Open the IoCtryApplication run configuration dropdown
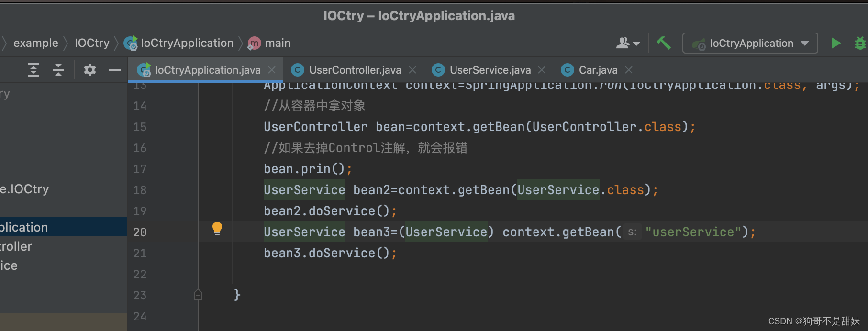Image resolution: width=868 pixels, height=331 pixels. 750,43
